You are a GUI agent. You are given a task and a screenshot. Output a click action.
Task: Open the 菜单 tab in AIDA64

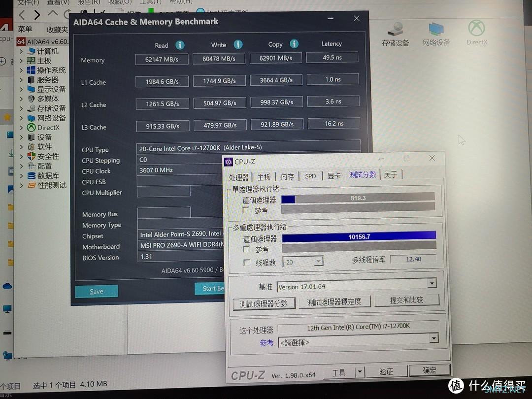[25, 29]
